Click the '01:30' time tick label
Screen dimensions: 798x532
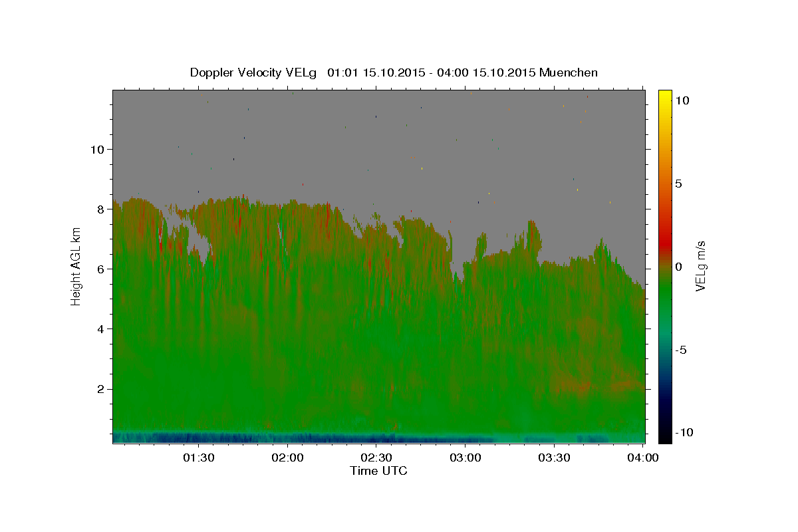click(198, 458)
